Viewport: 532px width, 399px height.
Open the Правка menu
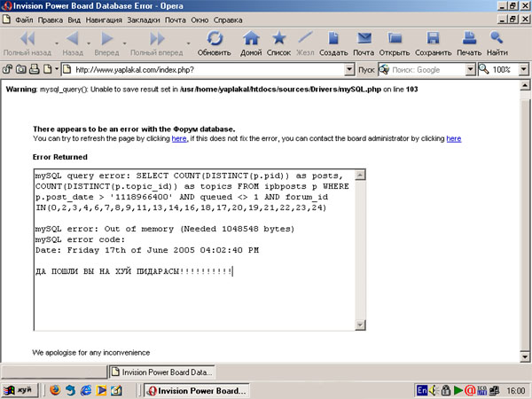pyautogui.click(x=51, y=20)
